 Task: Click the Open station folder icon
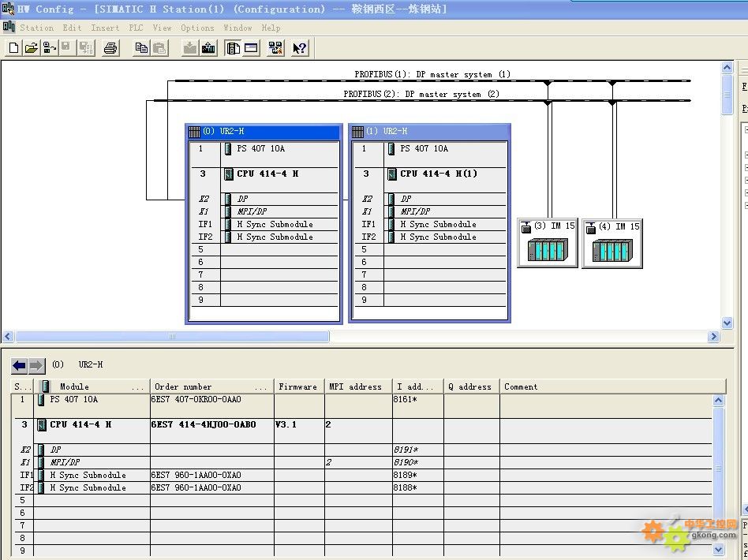(x=32, y=47)
